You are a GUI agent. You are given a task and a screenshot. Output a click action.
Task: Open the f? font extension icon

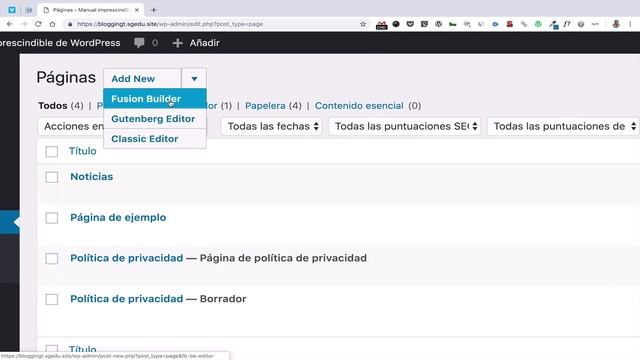(567, 24)
